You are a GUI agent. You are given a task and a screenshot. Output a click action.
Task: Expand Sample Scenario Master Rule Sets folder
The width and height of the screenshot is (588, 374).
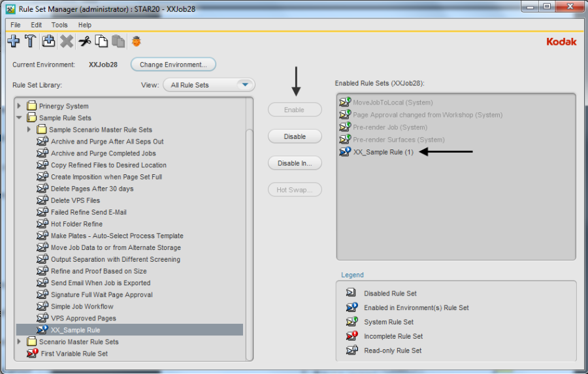(x=29, y=129)
